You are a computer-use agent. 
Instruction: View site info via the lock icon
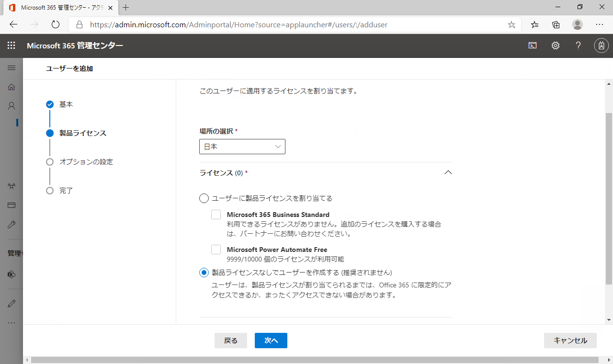pos(79,24)
